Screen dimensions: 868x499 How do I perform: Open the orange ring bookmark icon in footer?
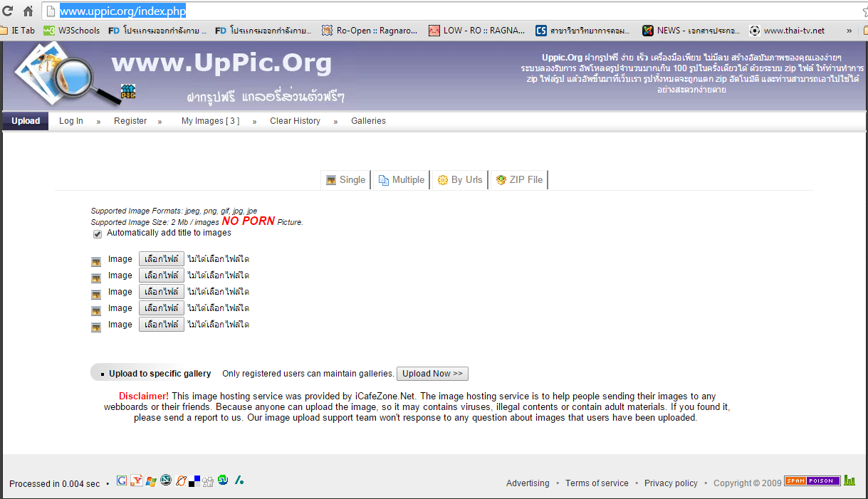click(181, 480)
